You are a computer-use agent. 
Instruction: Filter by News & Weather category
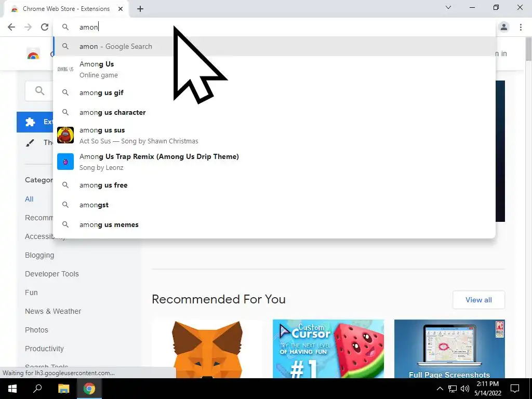click(53, 311)
